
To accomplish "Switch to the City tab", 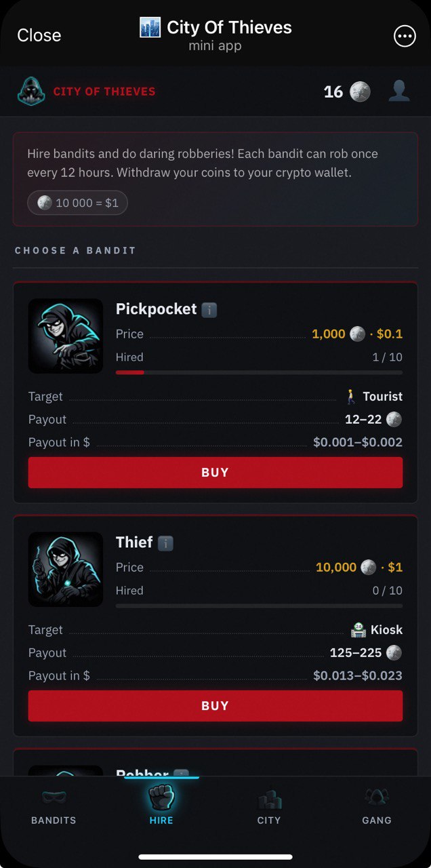I will coord(269,820).
